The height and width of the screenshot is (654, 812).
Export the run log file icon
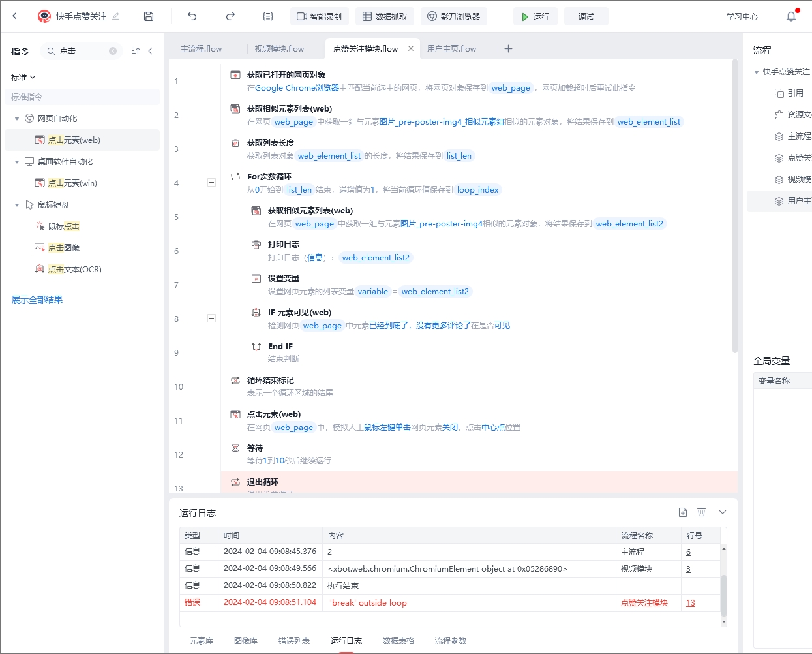click(683, 512)
